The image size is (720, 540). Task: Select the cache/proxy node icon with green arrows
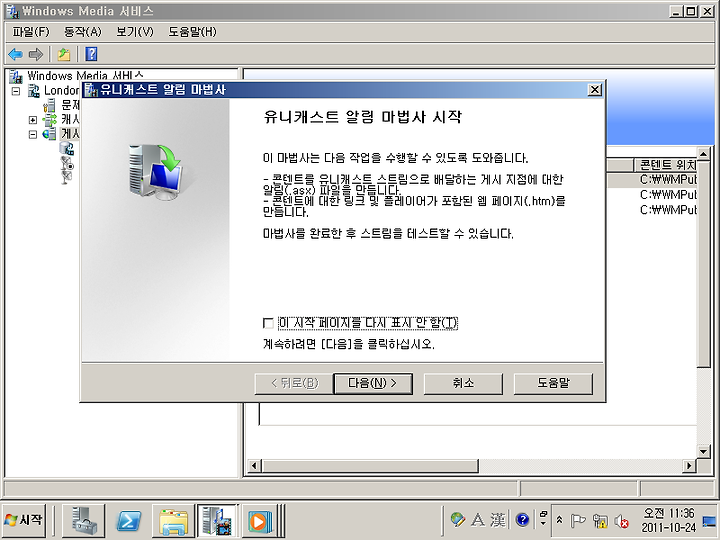coord(49,120)
